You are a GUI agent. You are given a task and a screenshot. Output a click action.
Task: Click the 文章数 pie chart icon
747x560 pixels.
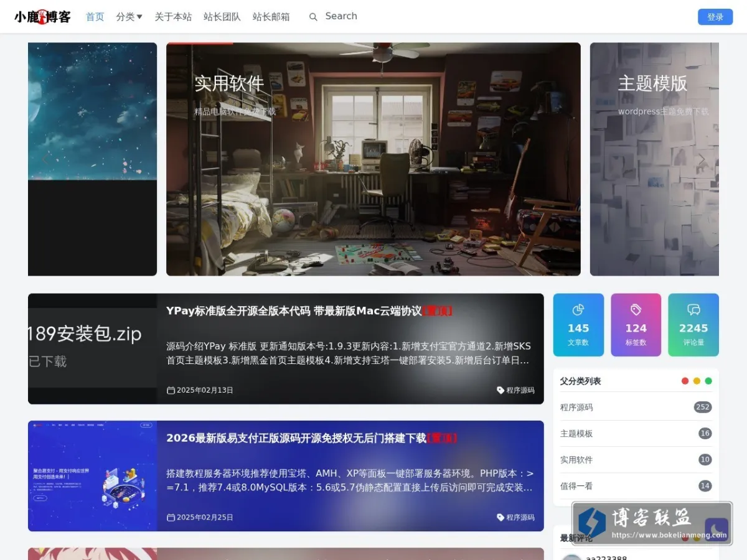pos(578,309)
